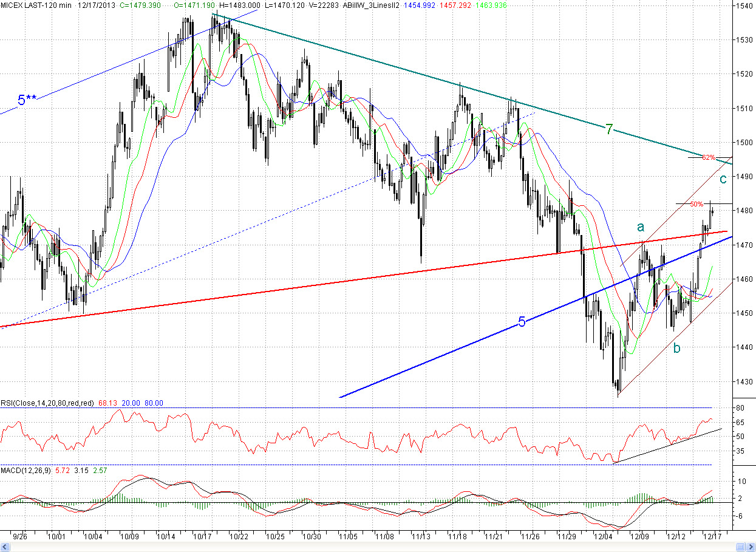Click the 1540 price axis label

pyautogui.click(x=744, y=6)
